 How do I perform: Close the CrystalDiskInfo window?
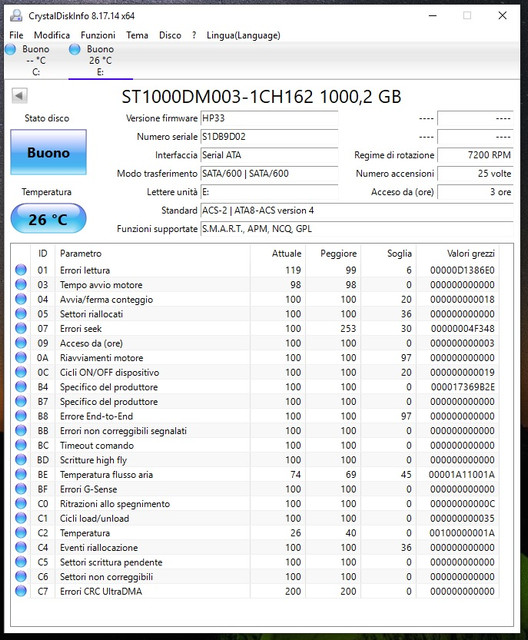click(x=502, y=16)
